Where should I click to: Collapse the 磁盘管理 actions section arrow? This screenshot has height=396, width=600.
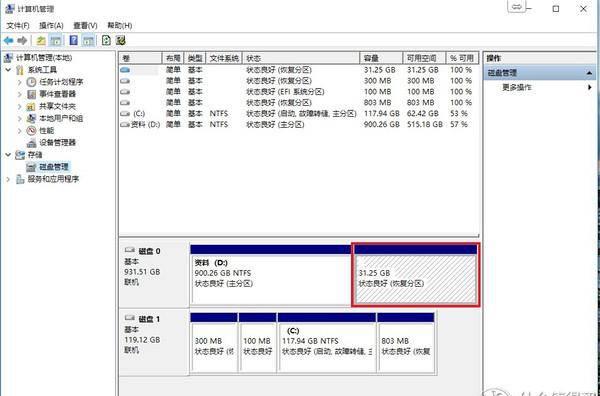pos(590,73)
